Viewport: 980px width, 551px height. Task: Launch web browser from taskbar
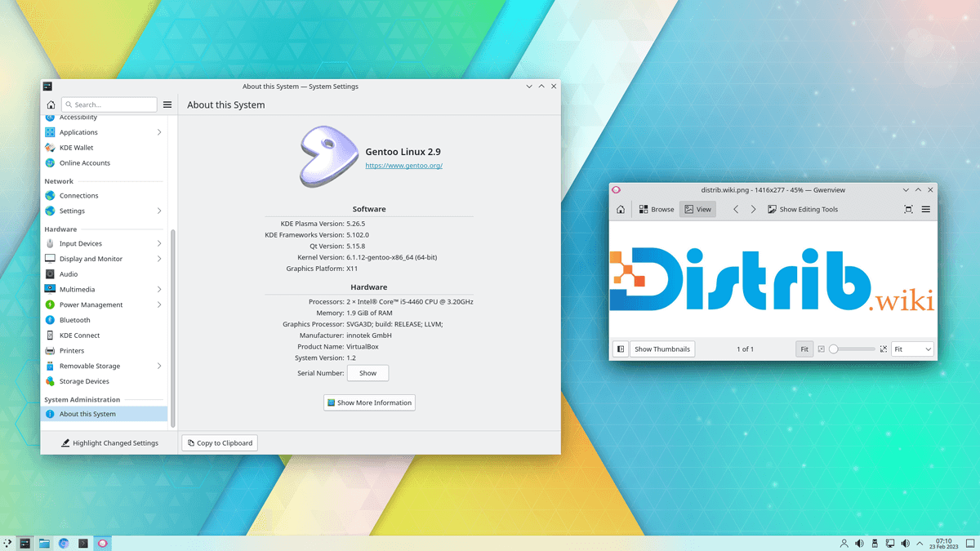tap(64, 543)
